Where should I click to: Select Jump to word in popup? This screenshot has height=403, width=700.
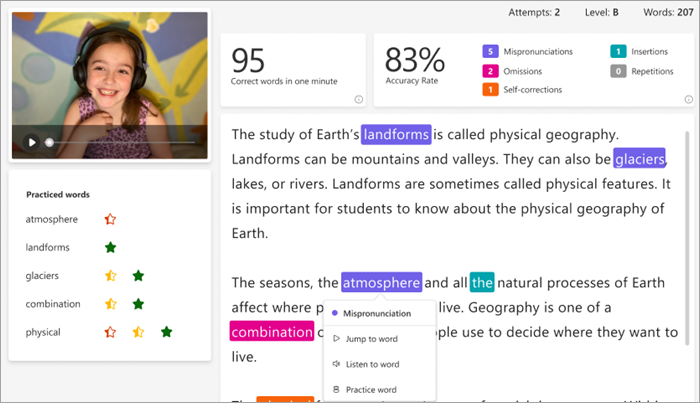point(371,339)
